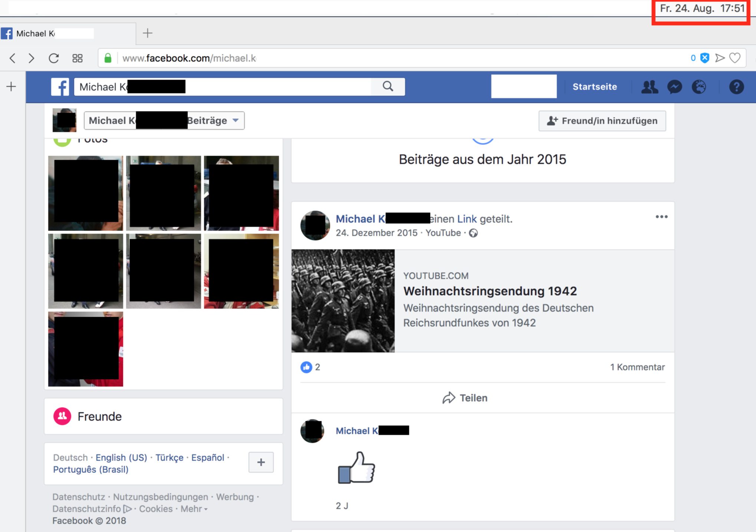Switch language to Português (Brasil)
This screenshot has height=532, width=756.
click(x=91, y=469)
